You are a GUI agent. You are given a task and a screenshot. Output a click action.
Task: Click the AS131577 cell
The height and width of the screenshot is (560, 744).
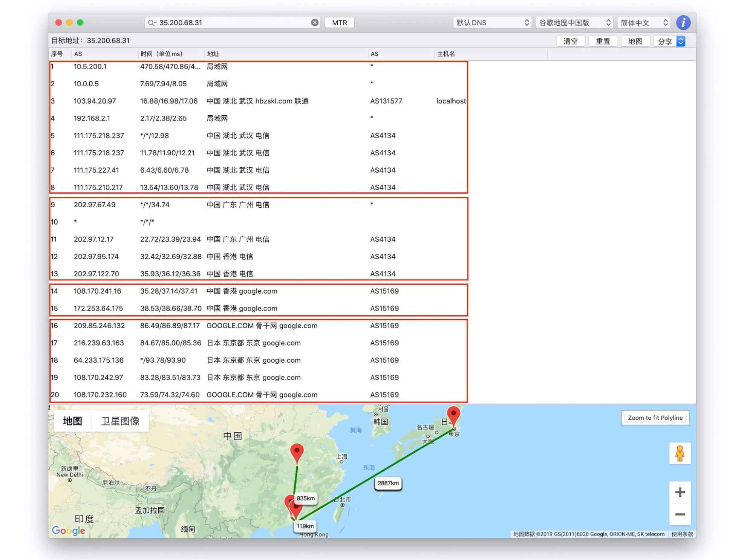pos(386,101)
